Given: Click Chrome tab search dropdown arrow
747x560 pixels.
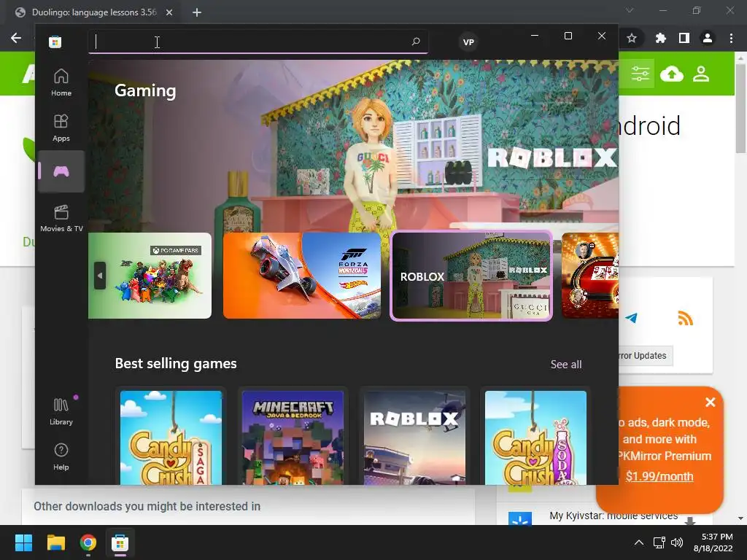Looking at the screenshot, I should click(x=630, y=10).
